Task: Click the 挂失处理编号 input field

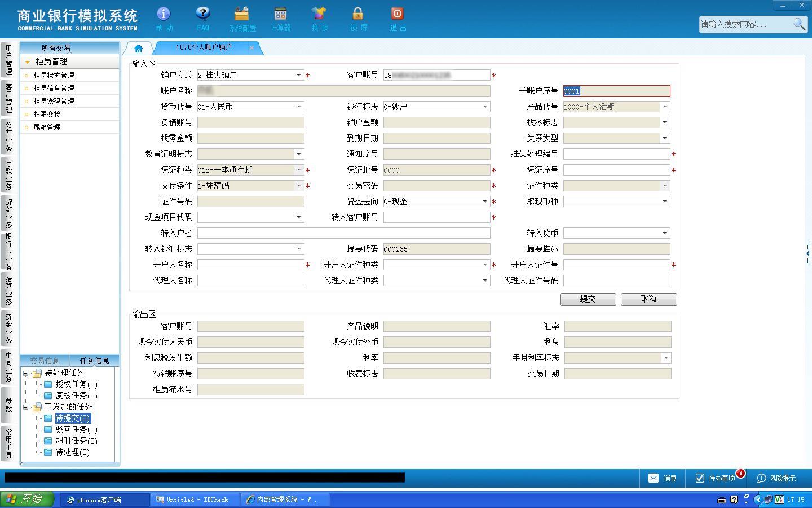Action: 617,154
